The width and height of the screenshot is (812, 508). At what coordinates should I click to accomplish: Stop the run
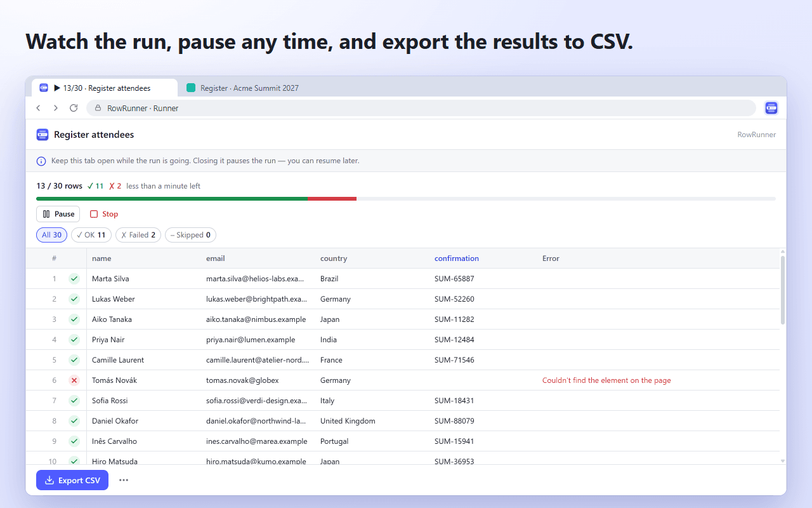(x=104, y=214)
